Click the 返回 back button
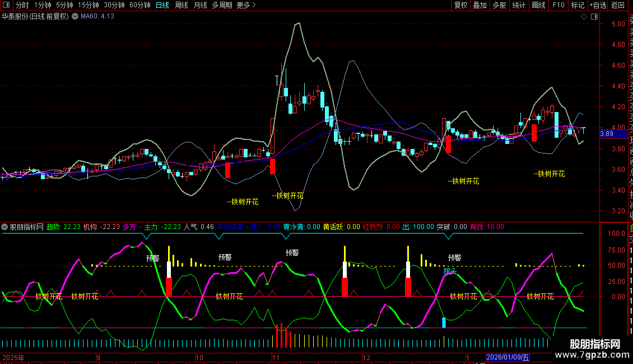The height and width of the screenshot is (364, 633). click(x=618, y=5)
